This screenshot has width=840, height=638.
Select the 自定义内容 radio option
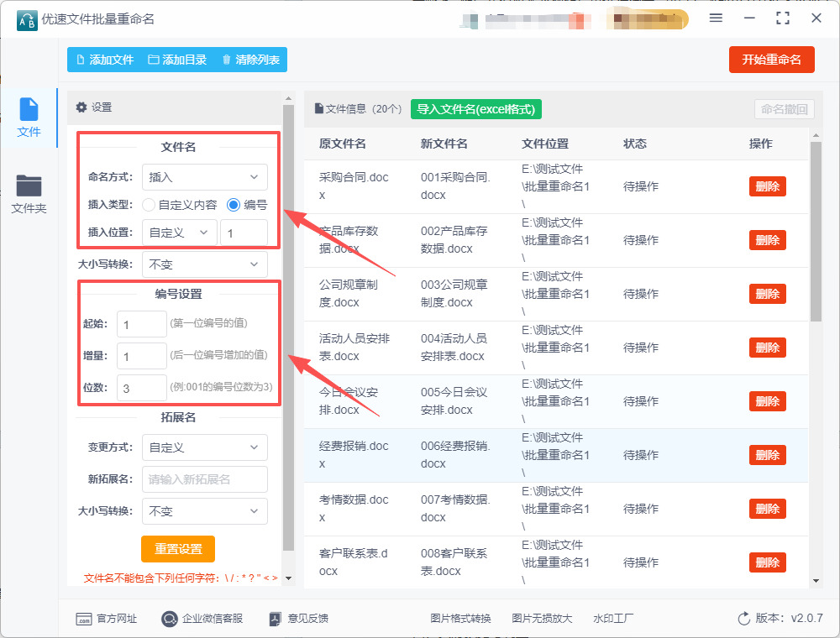click(x=149, y=205)
